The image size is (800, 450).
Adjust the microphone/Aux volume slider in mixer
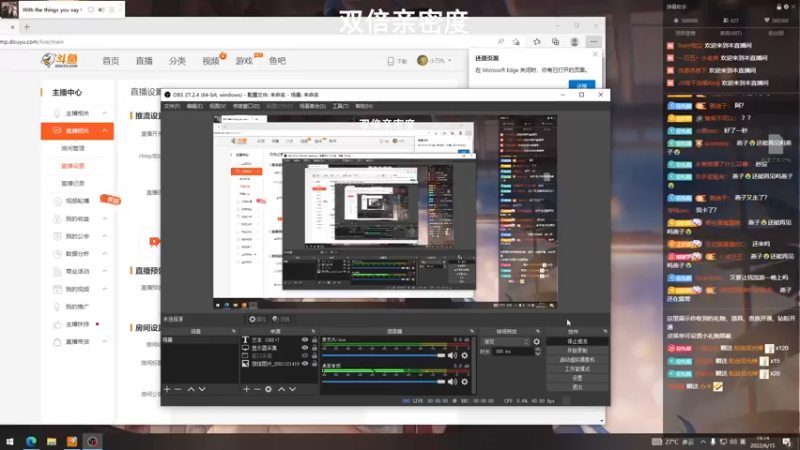click(384, 355)
